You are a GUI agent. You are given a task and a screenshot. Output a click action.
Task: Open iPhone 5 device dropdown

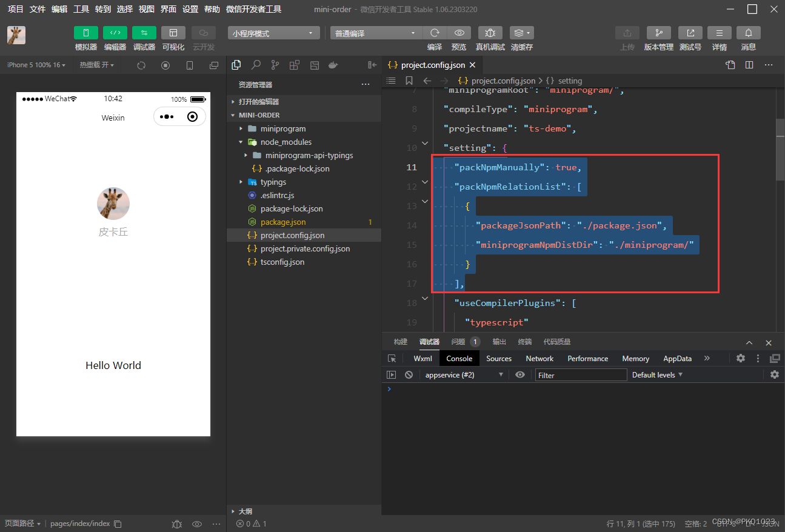pos(36,65)
